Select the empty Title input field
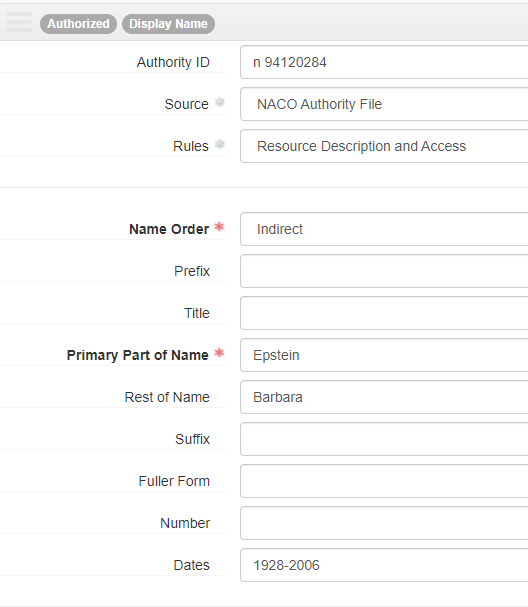Viewport: 528px width, 607px height. [x=384, y=313]
